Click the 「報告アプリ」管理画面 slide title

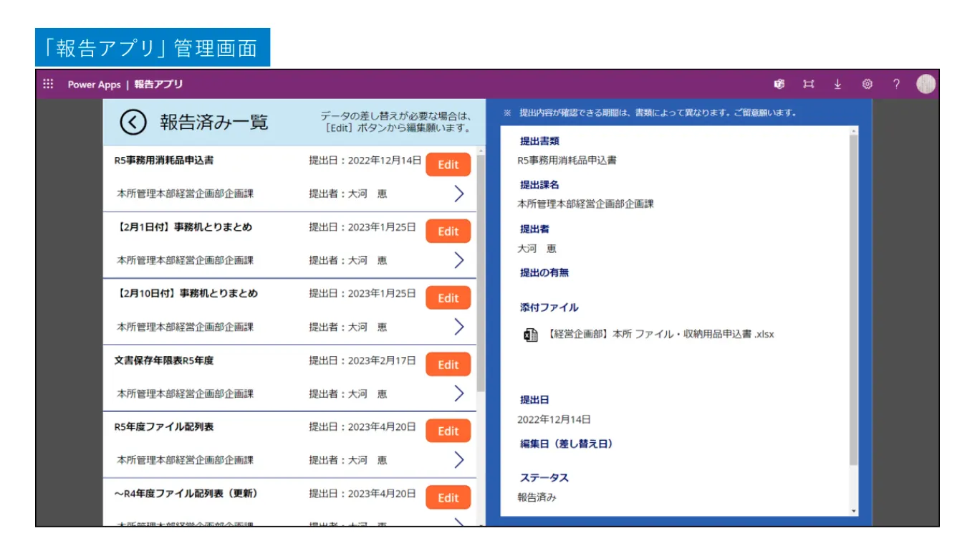[153, 47]
